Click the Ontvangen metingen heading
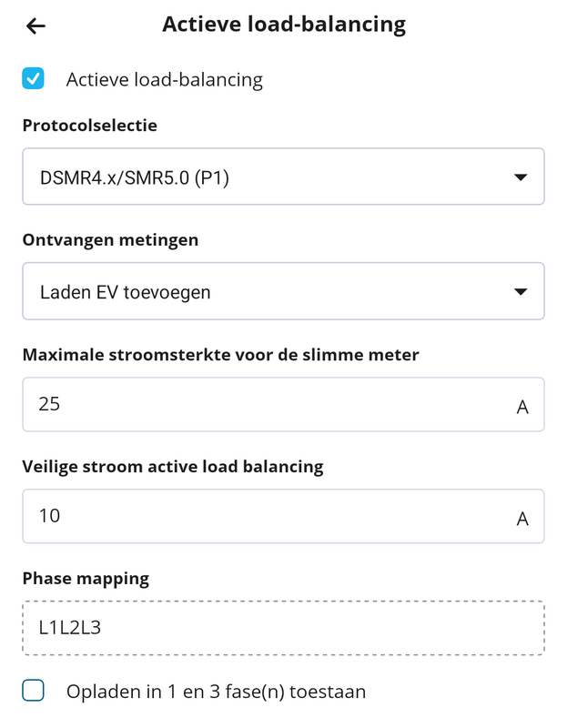 (x=110, y=240)
